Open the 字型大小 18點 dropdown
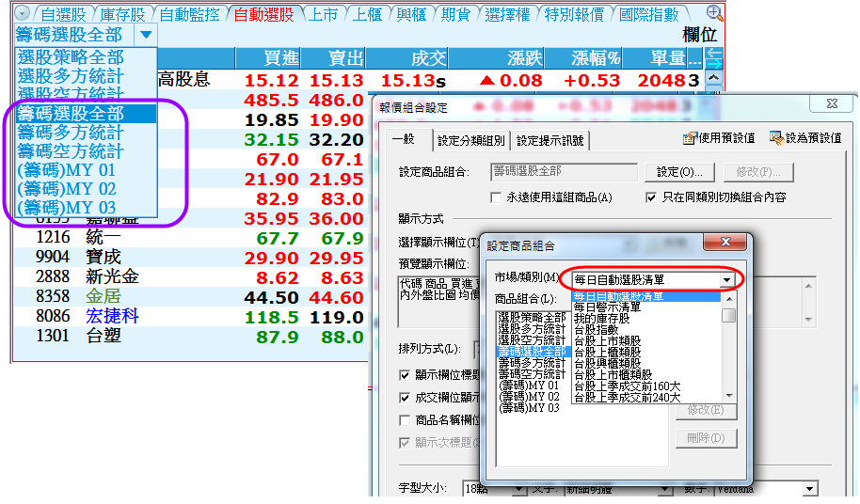 tap(519, 489)
